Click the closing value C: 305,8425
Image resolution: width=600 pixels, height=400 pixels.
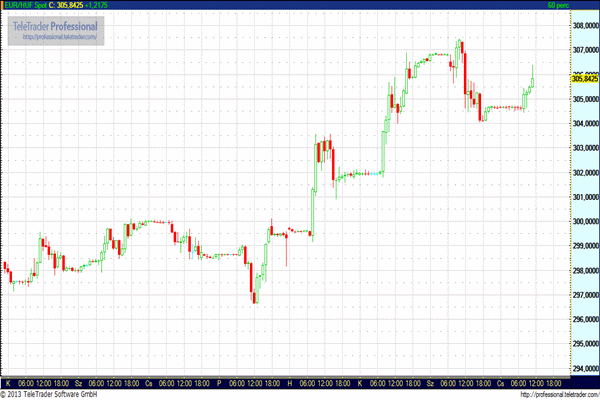(73, 6)
